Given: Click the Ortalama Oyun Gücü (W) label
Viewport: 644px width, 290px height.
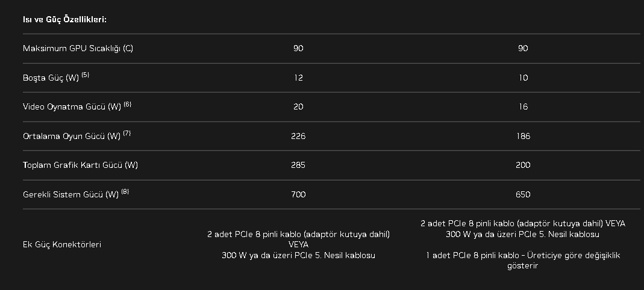Looking at the screenshot, I should [71, 137].
